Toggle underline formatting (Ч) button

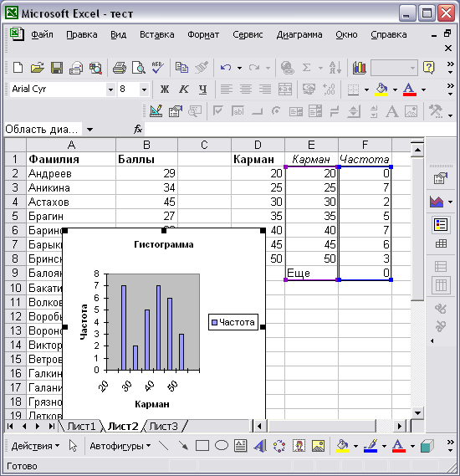pyautogui.click(x=202, y=90)
